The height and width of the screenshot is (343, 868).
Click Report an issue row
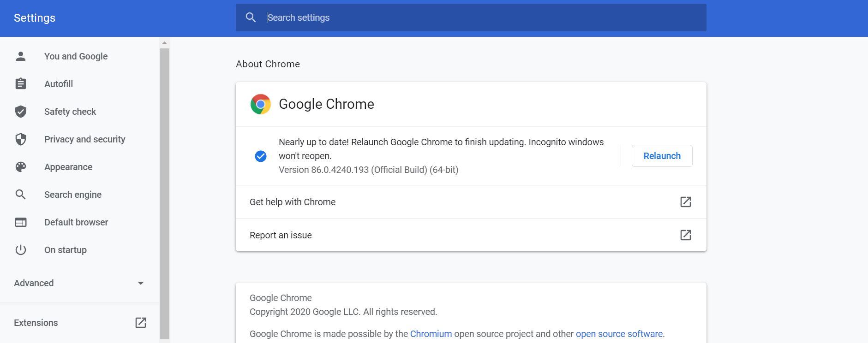click(471, 235)
